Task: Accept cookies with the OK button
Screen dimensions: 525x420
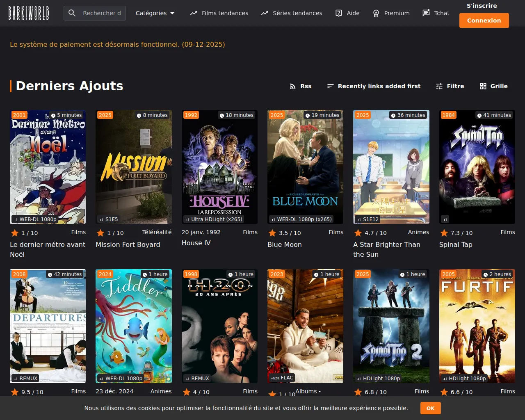Action: (431, 408)
